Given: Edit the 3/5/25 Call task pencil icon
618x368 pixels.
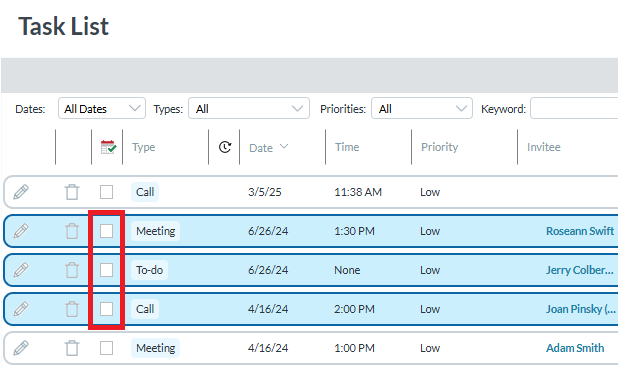Looking at the screenshot, I should point(21,192).
